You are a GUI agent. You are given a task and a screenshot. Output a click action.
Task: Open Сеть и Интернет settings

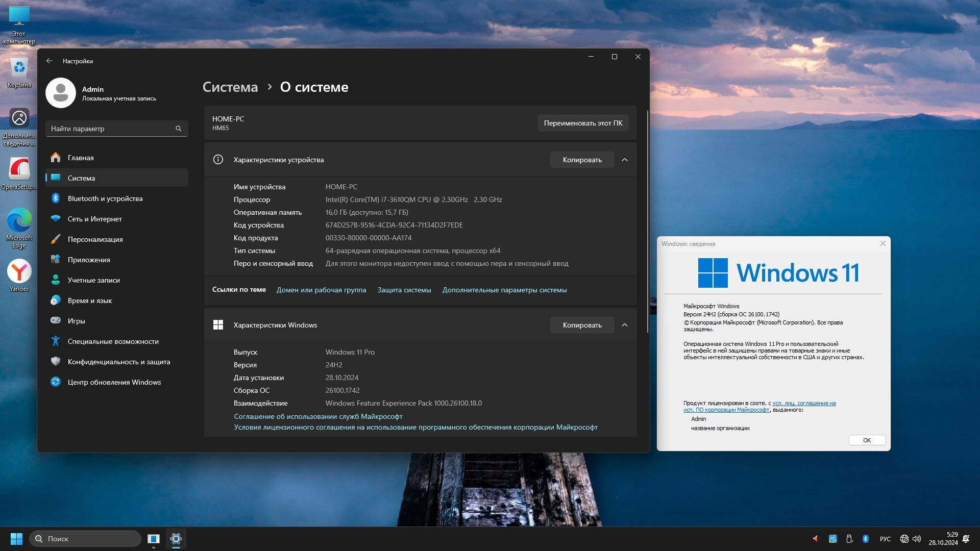(x=94, y=219)
